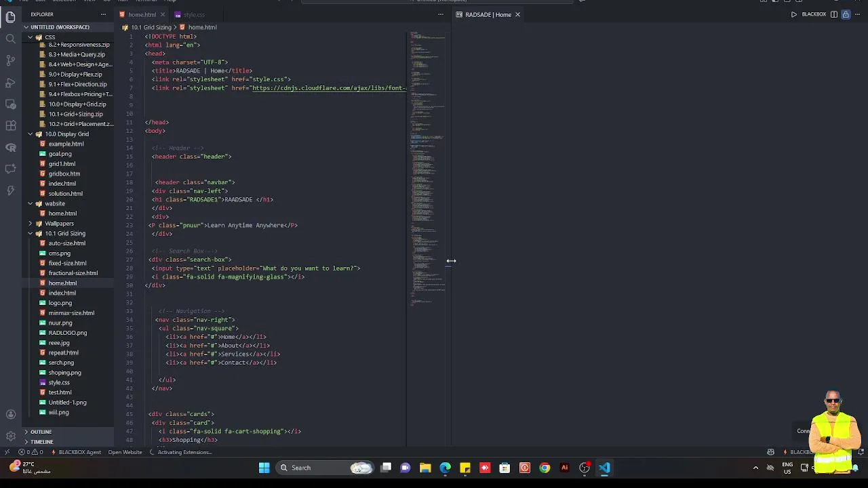Close the home.html editor tab

[162, 14]
